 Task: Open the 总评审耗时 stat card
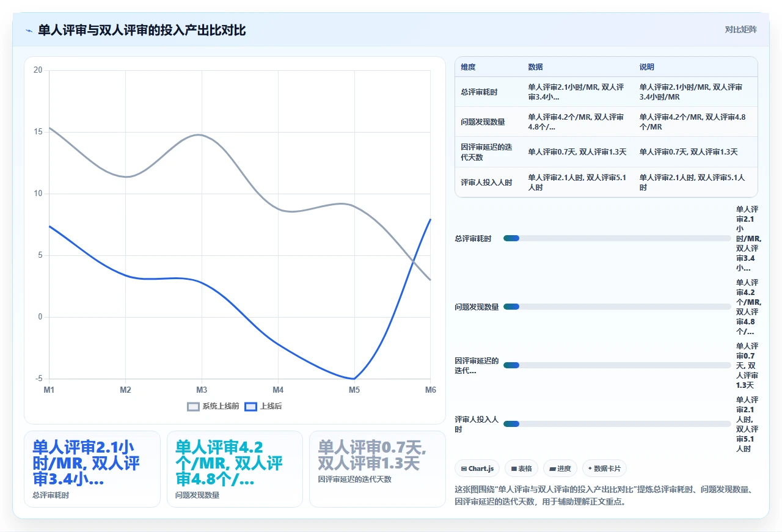92,469
